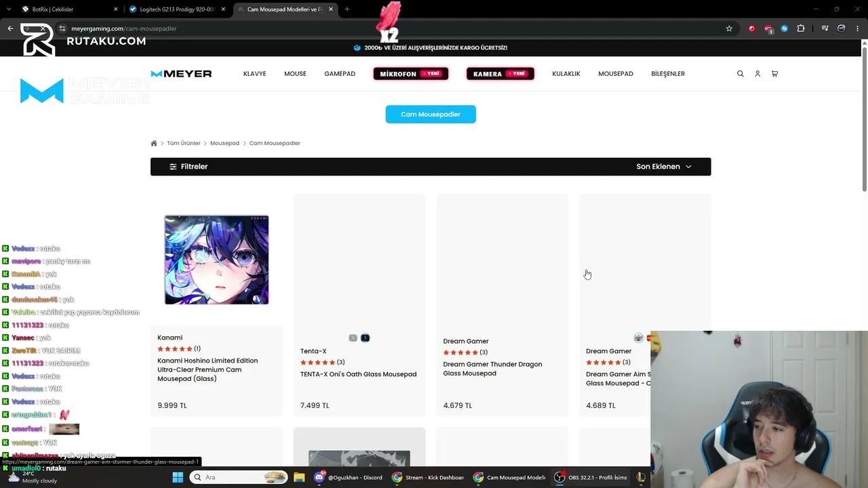Go back using the browser back arrow
This screenshot has width=868, height=488.
(10, 28)
